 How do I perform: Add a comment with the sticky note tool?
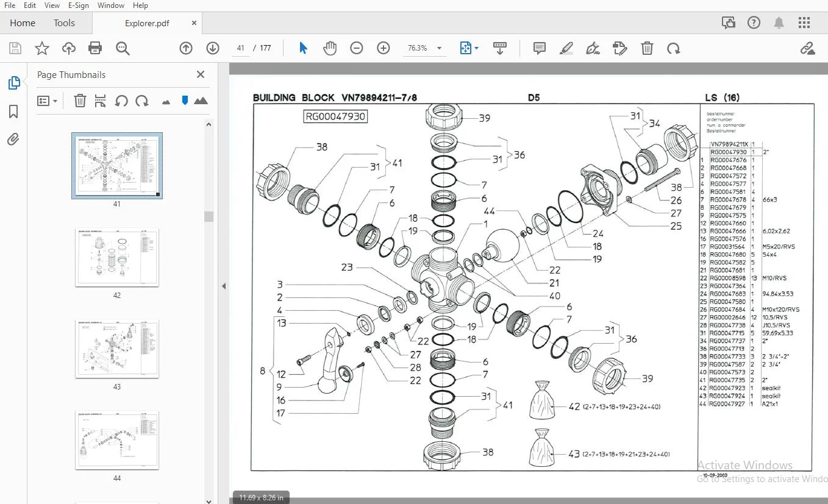pos(540,48)
